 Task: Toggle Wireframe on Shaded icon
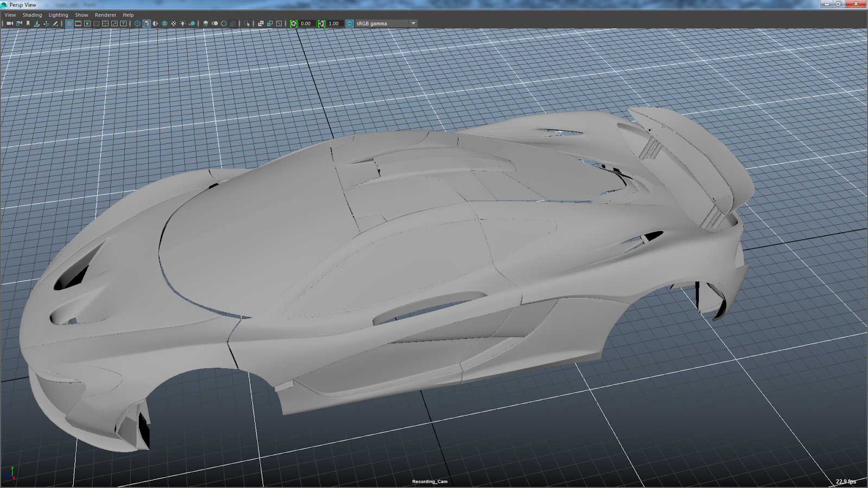(x=164, y=24)
